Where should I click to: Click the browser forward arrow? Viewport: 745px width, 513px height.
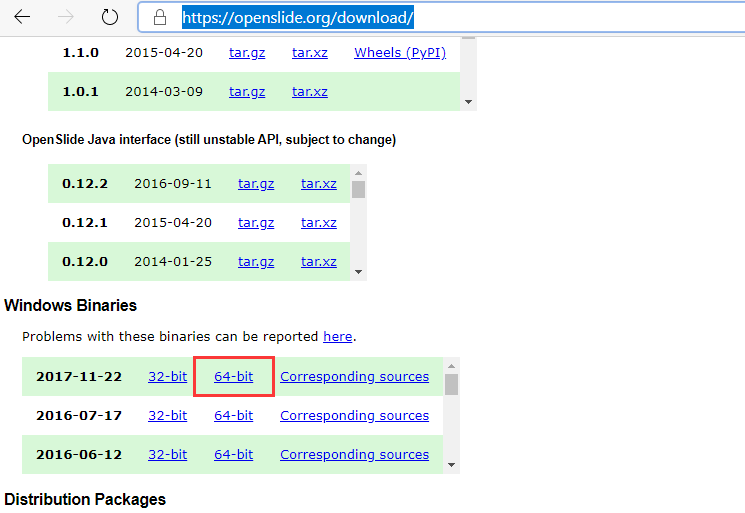(66, 17)
